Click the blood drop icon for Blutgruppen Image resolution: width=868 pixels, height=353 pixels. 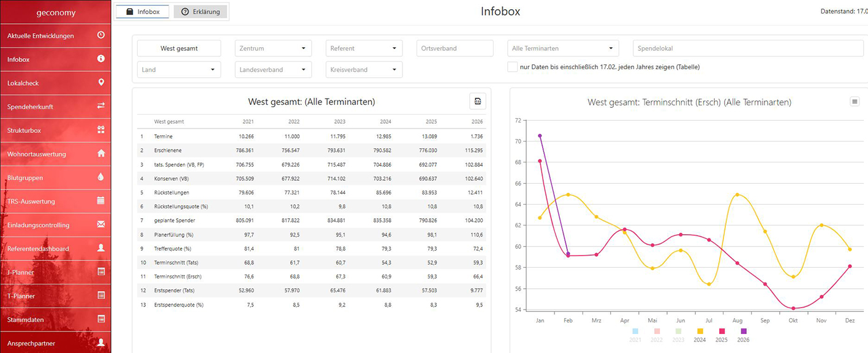pyautogui.click(x=101, y=177)
